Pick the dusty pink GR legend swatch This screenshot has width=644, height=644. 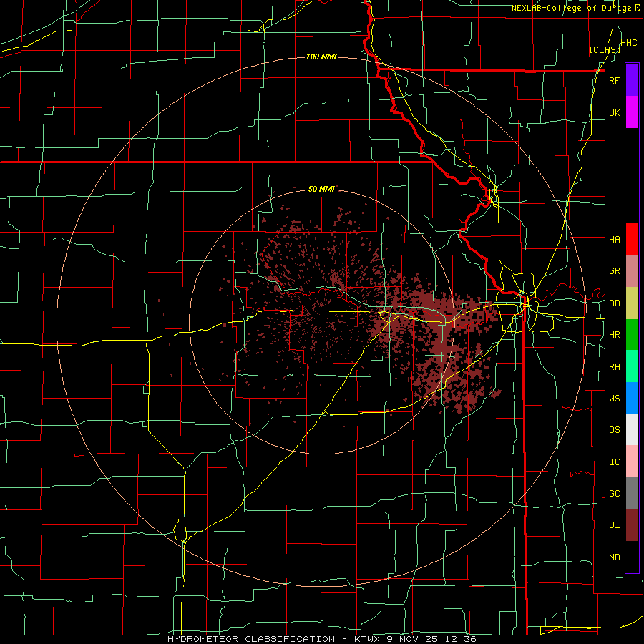tap(632, 271)
